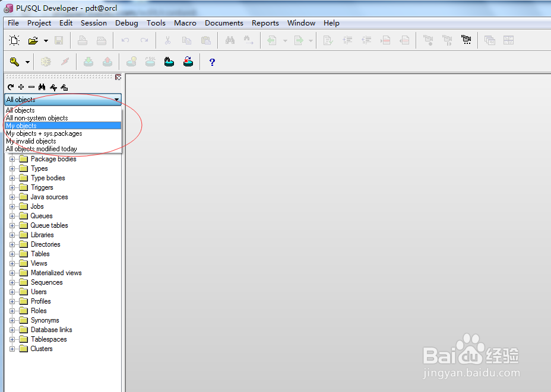This screenshot has width=551, height=392.
Task: Click the browser binoculars find icon
Action: click(x=42, y=87)
